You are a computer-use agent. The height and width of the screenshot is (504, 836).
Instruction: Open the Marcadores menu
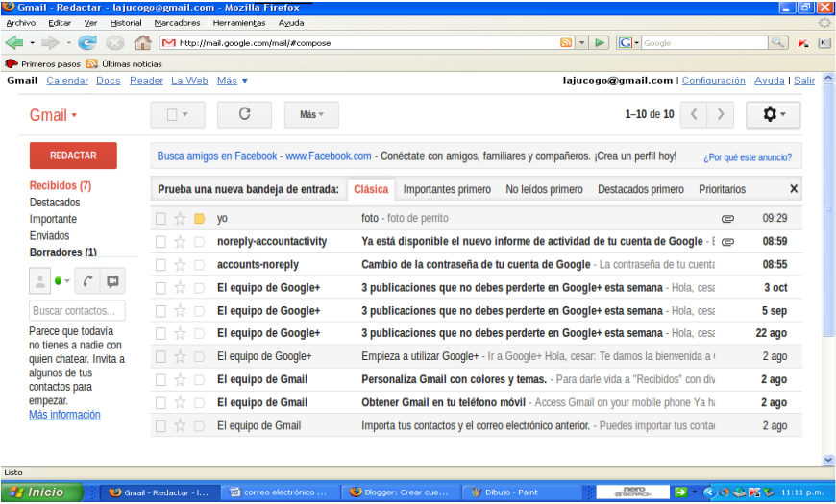(178, 22)
